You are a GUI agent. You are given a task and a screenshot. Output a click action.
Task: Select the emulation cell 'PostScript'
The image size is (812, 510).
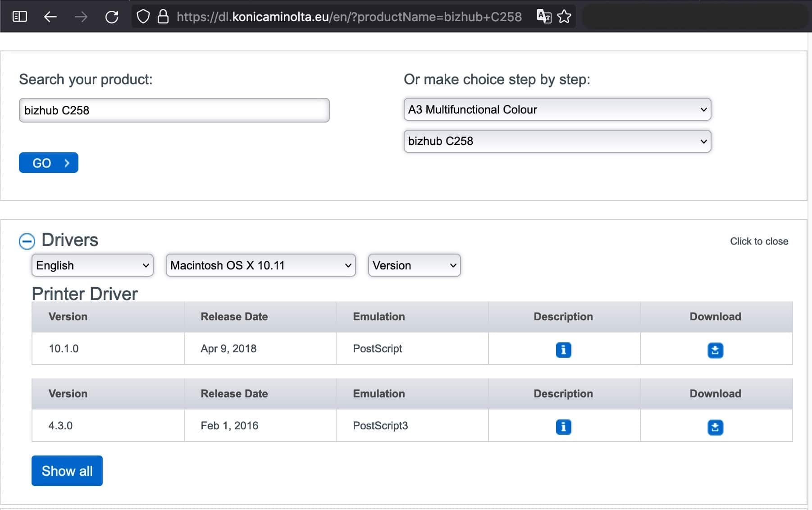(377, 349)
